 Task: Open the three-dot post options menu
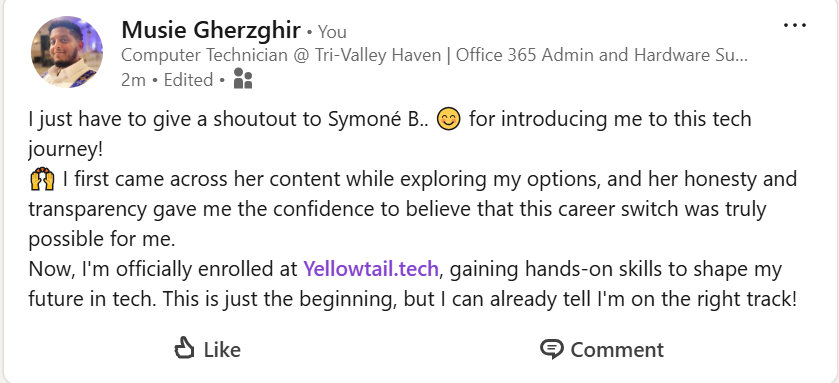point(795,25)
